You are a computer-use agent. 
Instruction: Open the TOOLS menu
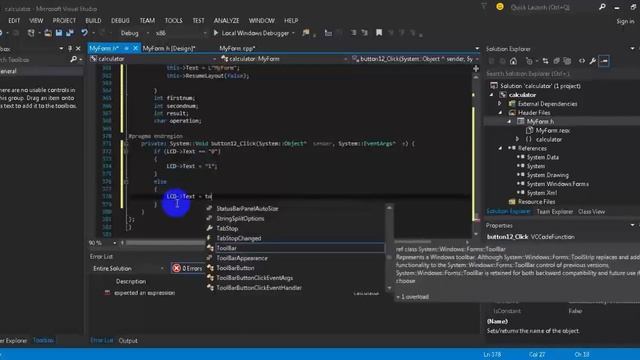(173, 20)
